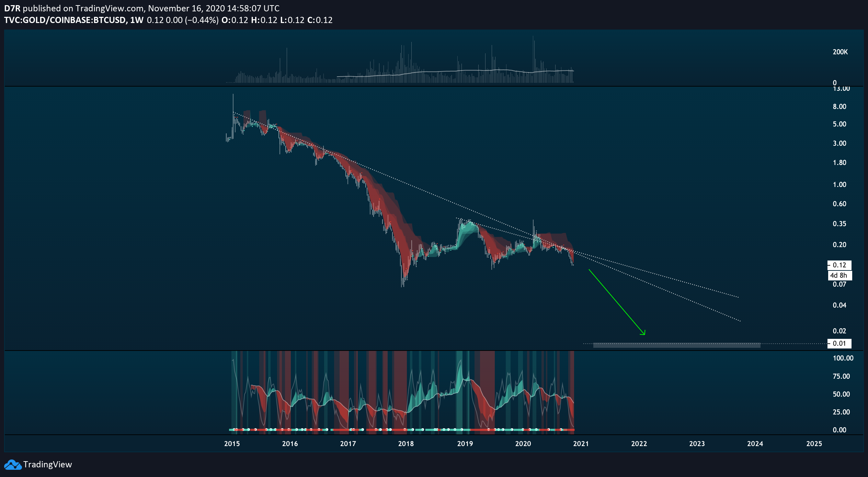The height and width of the screenshot is (477, 868).
Task: Click the 0.60 price scale label
Action: click(840, 204)
